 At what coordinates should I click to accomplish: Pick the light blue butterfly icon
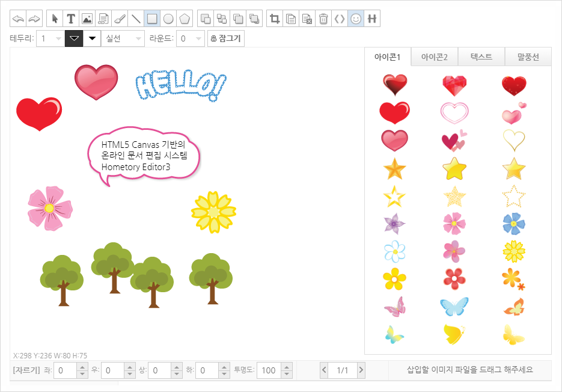point(454,307)
